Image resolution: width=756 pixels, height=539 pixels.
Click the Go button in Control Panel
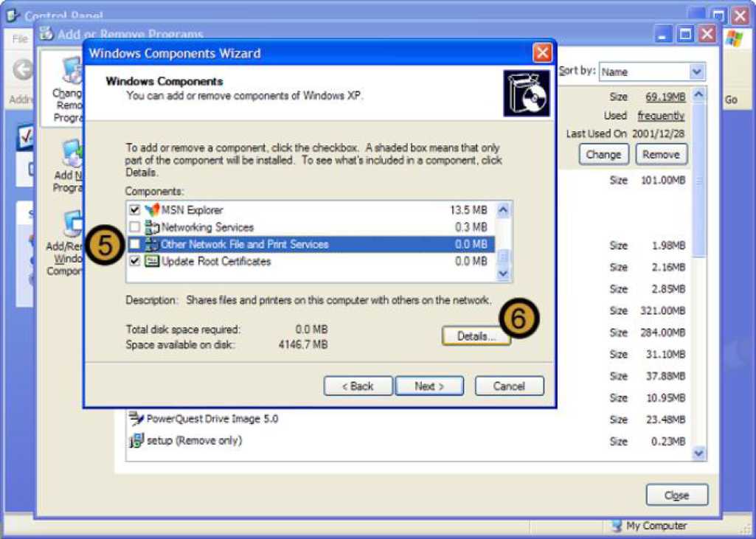coord(731,100)
